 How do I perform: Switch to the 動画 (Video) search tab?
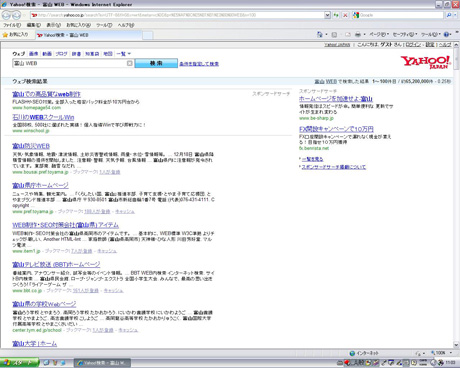[47, 54]
